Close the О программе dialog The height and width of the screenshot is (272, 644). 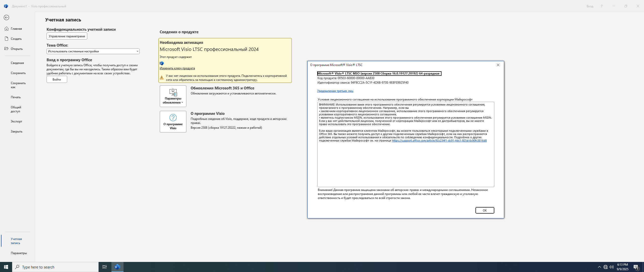click(498, 65)
